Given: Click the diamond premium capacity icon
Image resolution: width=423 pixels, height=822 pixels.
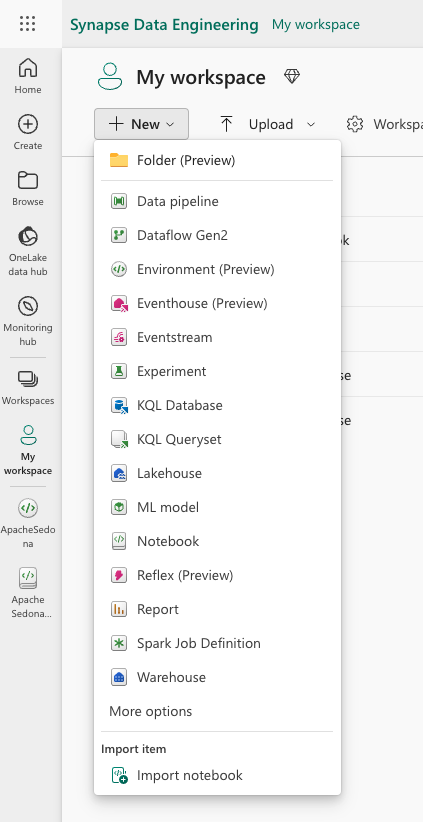Looking at the screenshot, I should 292,77.
